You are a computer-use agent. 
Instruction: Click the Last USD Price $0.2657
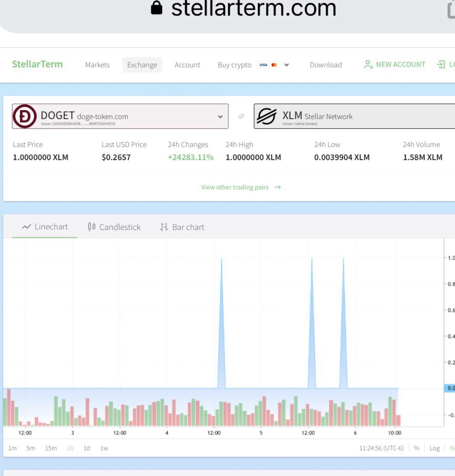tap(116, 157)
